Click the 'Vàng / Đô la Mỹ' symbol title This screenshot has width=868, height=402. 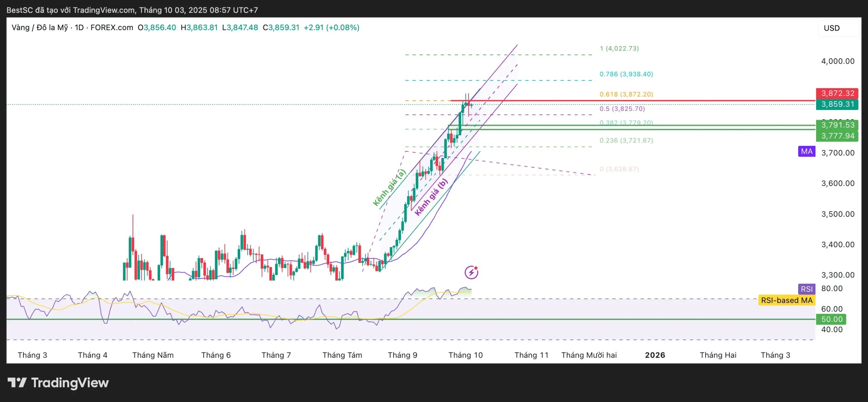[40, 27]
